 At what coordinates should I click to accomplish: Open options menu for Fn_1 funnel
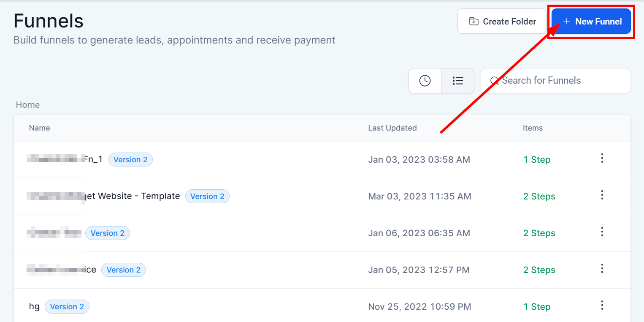click(602, 158)
